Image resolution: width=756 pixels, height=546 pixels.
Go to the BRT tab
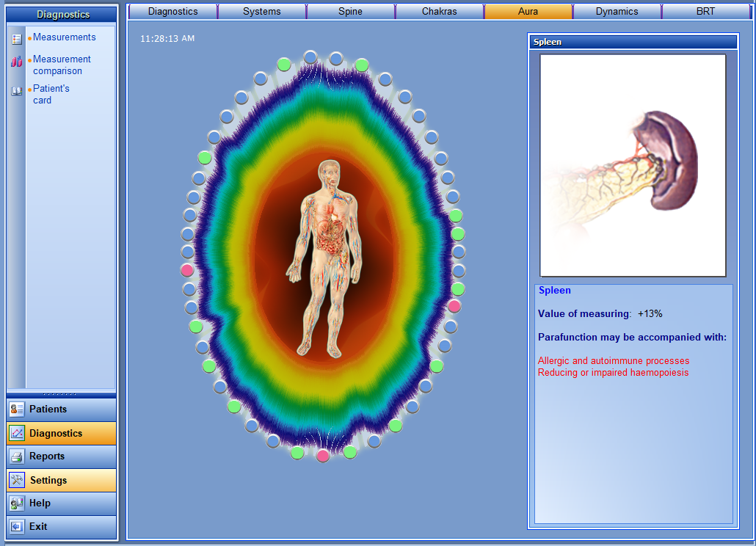click(x=705, y=12)
